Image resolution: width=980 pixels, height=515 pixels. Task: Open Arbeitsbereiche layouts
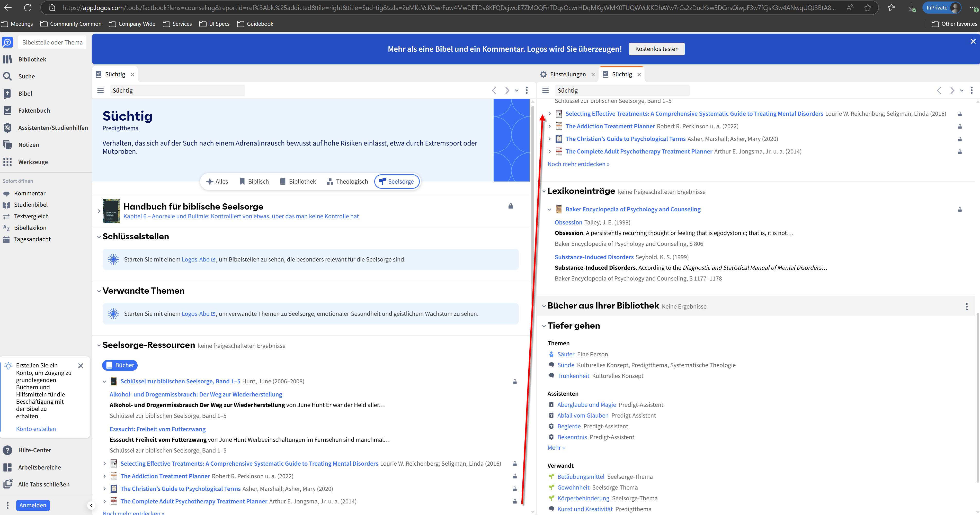(39, 467)
